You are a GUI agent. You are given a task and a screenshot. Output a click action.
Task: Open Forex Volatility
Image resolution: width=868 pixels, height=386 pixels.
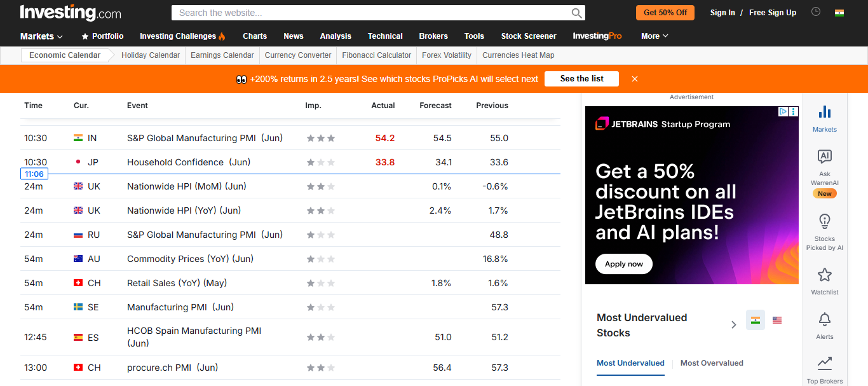coord(447,55)
